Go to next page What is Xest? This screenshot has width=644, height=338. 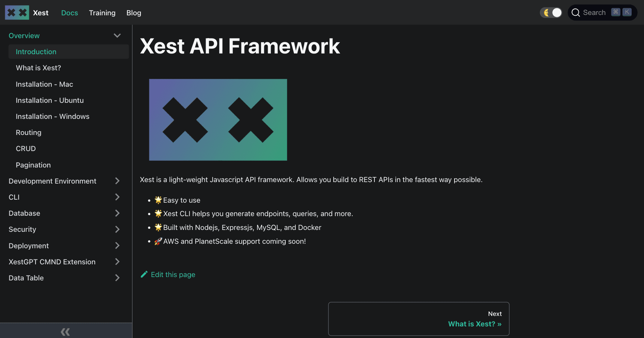pyautogui.click(x=419, y=319)
